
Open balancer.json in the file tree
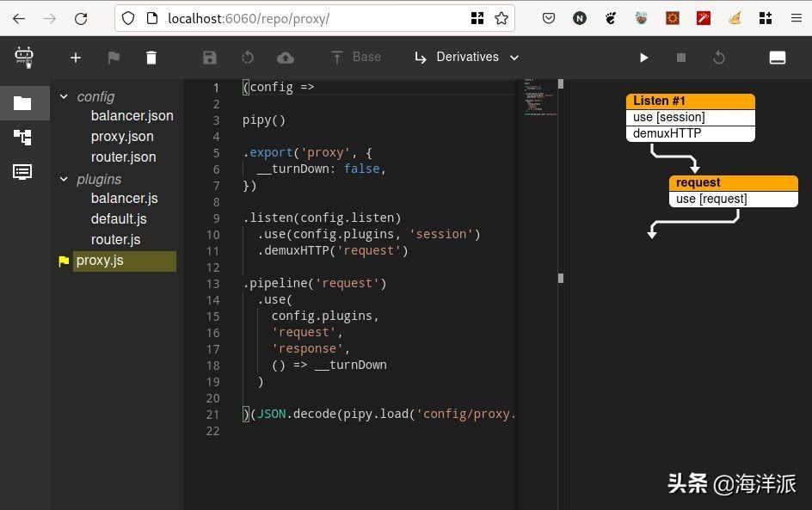point(132,115)
